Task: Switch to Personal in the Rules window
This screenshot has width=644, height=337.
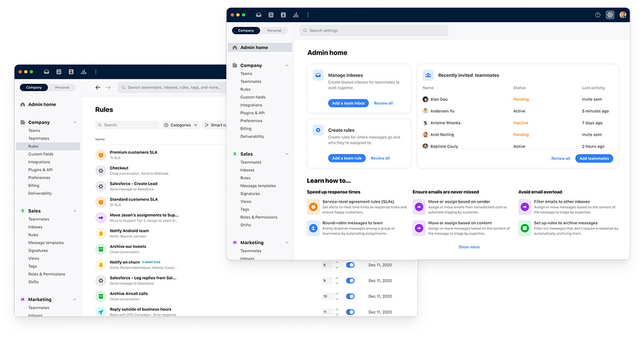Action: (62, 87)
